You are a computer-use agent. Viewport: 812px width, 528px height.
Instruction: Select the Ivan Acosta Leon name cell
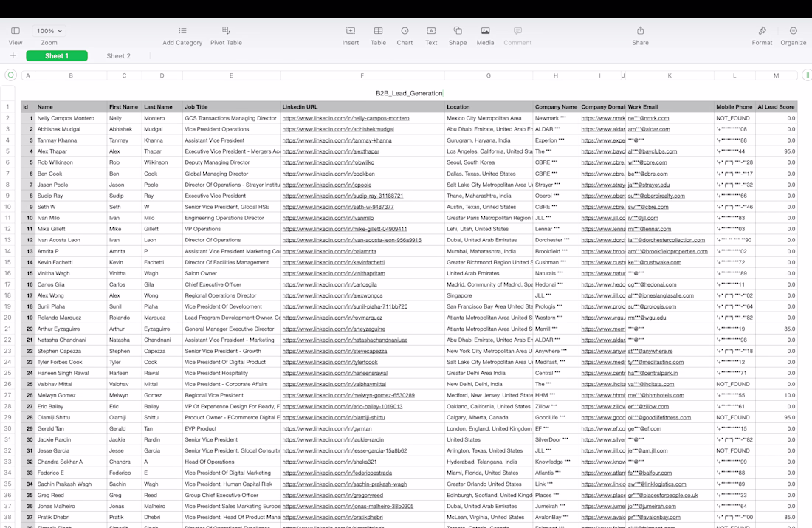click(71, 240)
